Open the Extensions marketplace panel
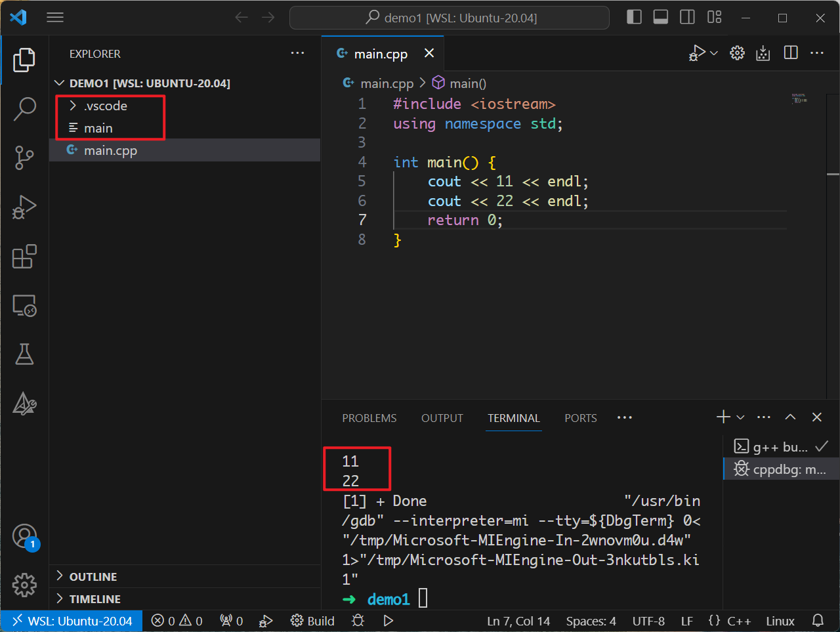 pyautogui.click(x=24, y=257)
